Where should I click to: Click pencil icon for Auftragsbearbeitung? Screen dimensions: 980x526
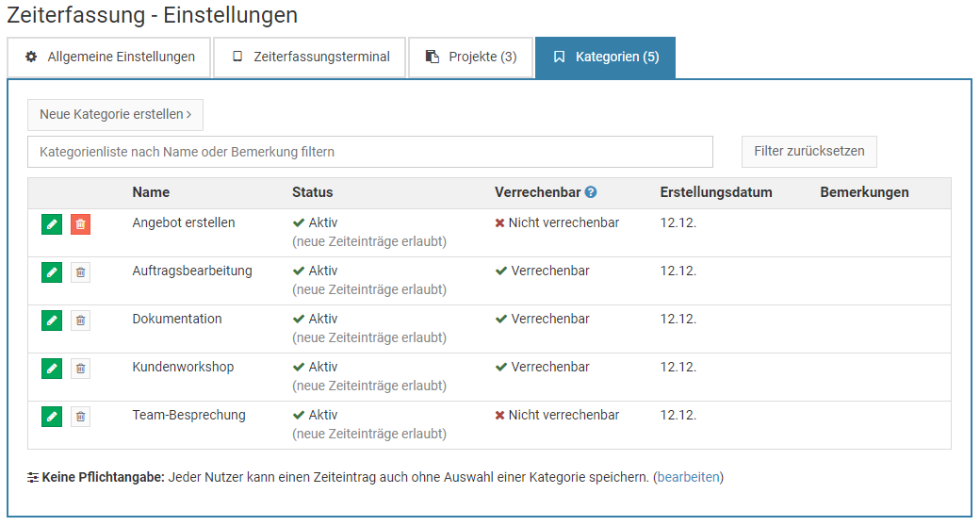(x=52, y=272)
